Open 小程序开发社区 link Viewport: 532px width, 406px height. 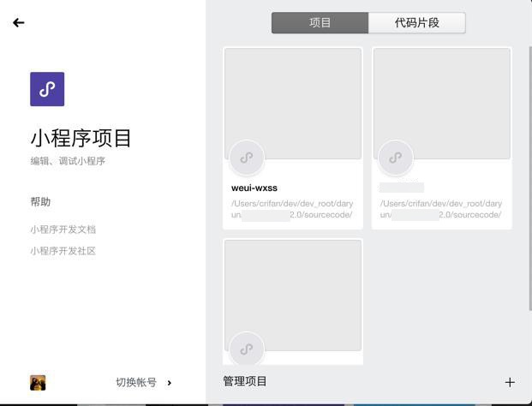(x=63, y=251)
